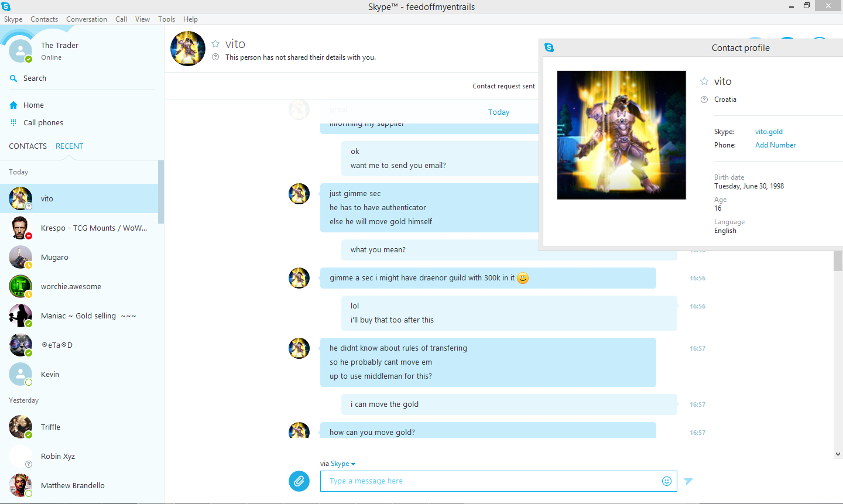Select Kevin contact avatar
This screenshot has width=843, height=504.
(x=20, y=374)
